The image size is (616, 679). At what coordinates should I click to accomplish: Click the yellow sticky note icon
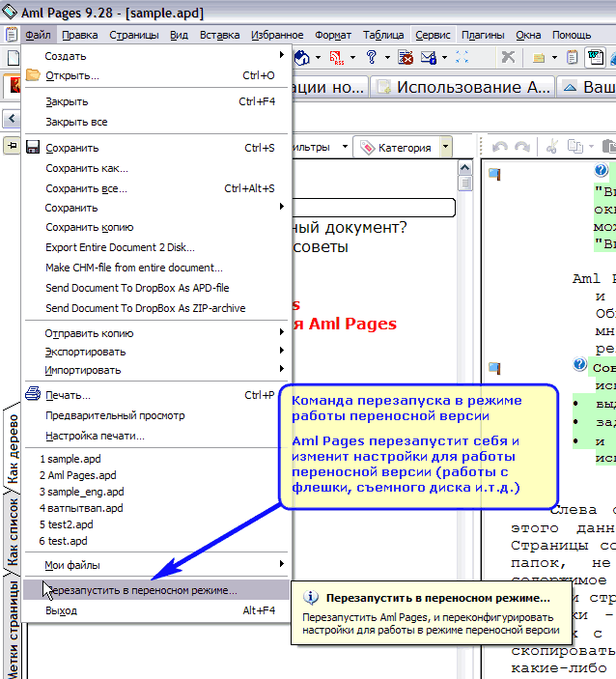538,58
